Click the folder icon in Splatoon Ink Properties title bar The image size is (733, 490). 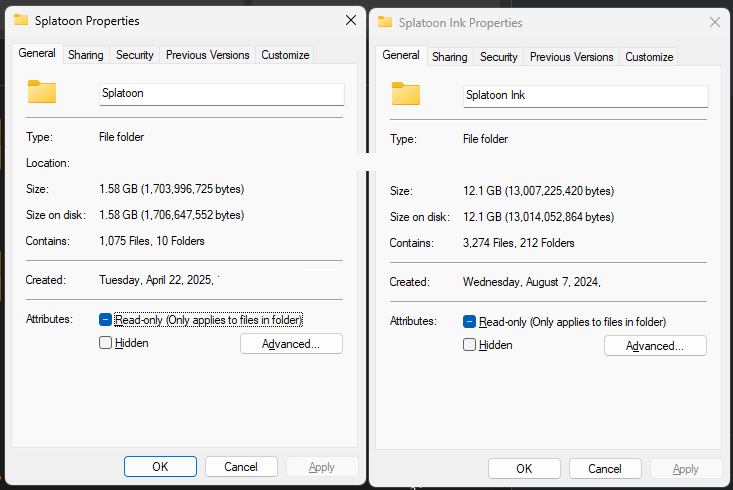[385, 22]
